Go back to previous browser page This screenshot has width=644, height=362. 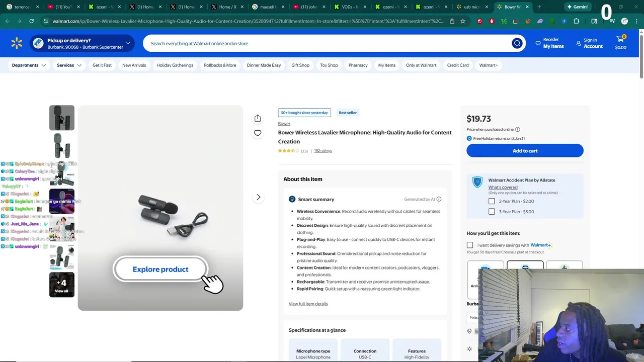[x=7, y=21]
